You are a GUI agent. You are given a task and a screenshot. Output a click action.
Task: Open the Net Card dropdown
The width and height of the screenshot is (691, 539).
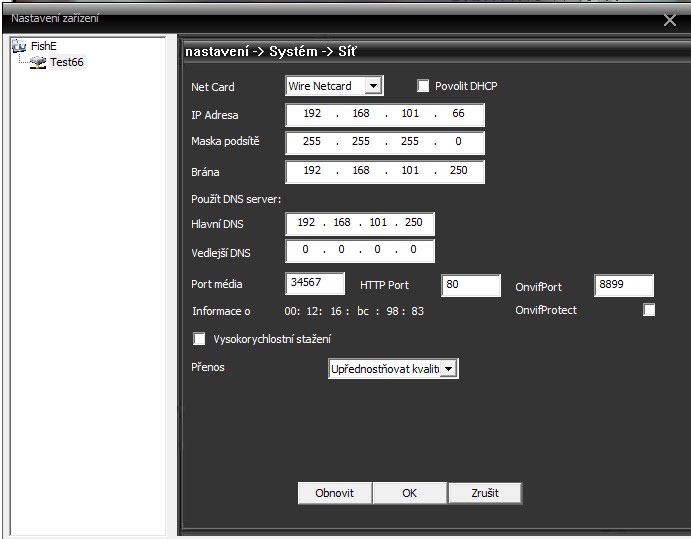click(373, 85)
